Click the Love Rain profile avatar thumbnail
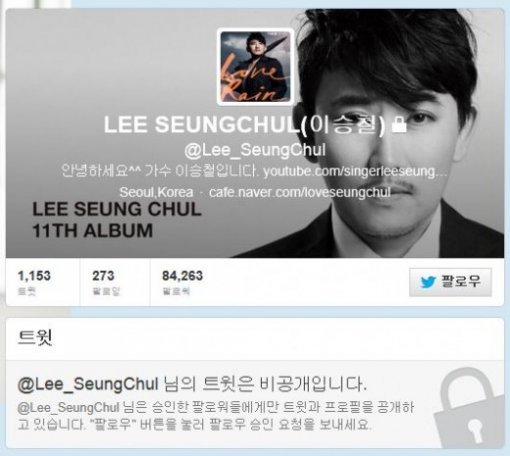The height and width of the screenshot is (456, 510). [255, 67]
